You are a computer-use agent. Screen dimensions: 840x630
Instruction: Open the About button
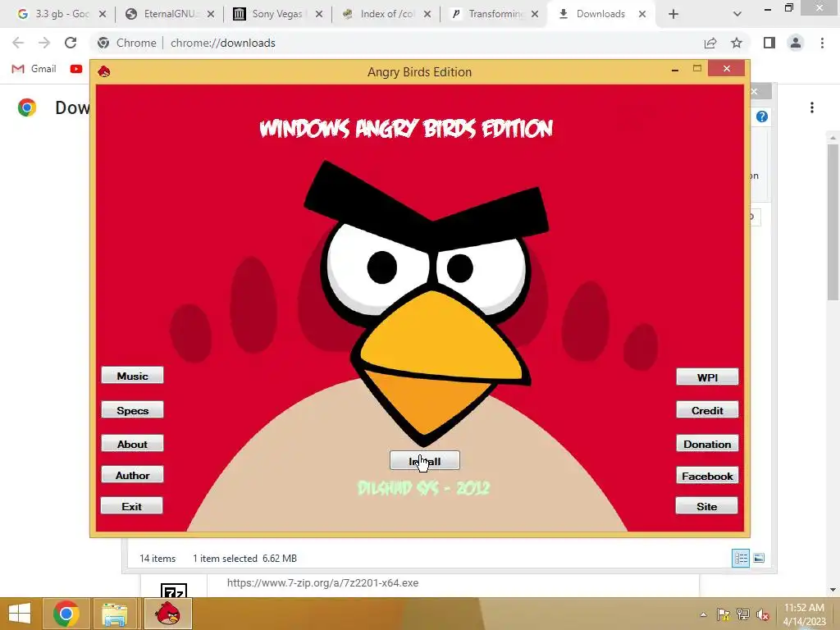pyautogui.click(x=132, y=444)
